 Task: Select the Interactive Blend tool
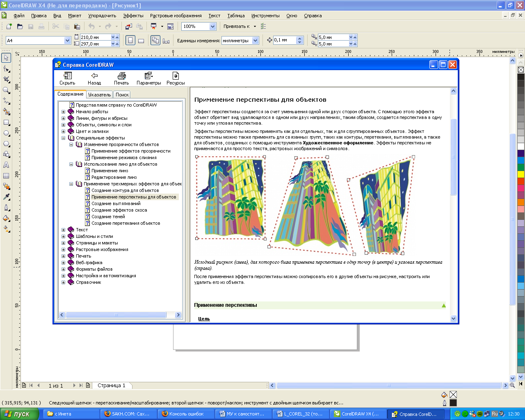coord(6,186)
